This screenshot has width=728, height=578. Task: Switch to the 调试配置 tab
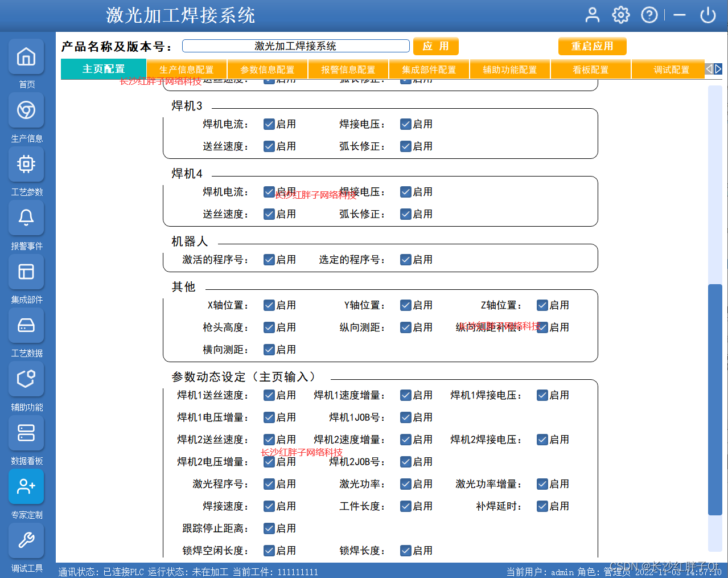click(668, 69)
